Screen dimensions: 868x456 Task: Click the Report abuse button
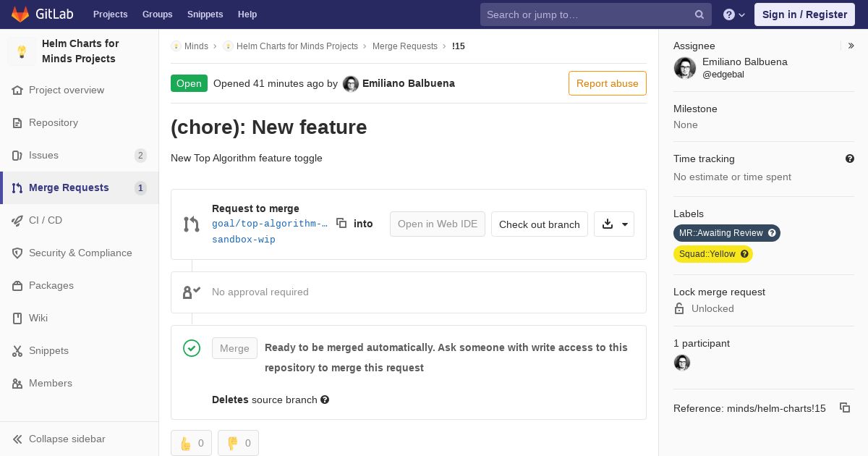[607, 83]
